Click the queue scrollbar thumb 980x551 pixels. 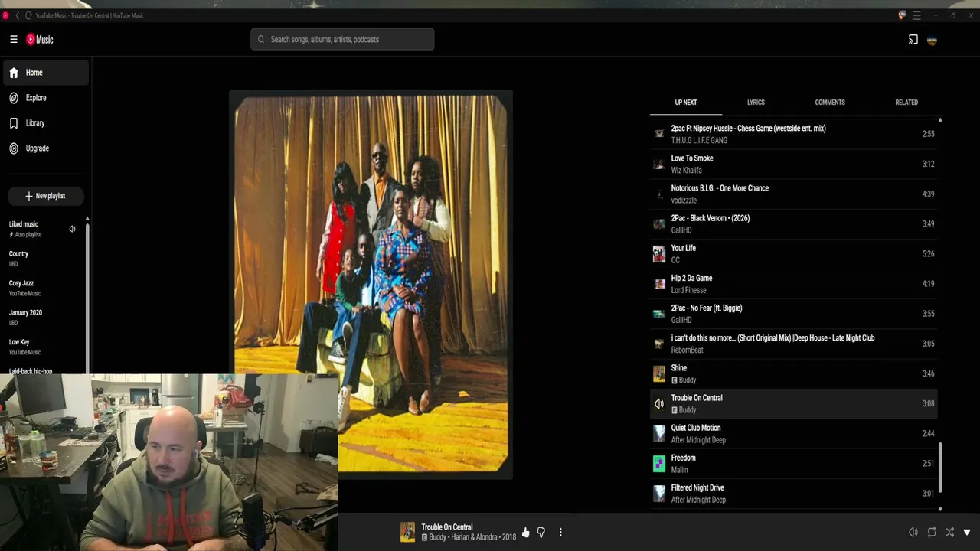pyautogui.click(x=940, y=467)
